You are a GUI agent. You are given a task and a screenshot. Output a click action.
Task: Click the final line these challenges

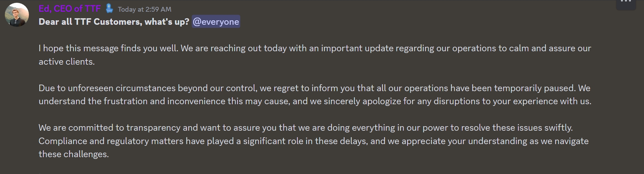[73, 154]
